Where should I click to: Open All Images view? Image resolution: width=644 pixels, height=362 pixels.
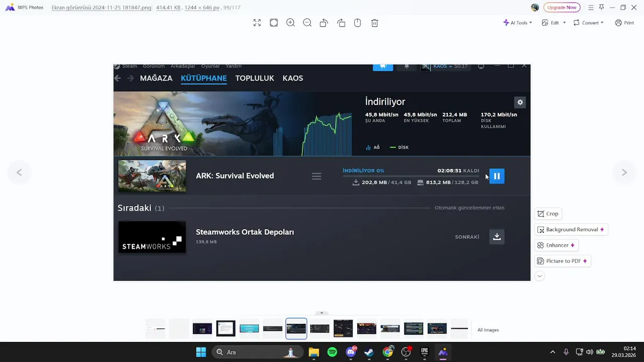coord(488,330)
